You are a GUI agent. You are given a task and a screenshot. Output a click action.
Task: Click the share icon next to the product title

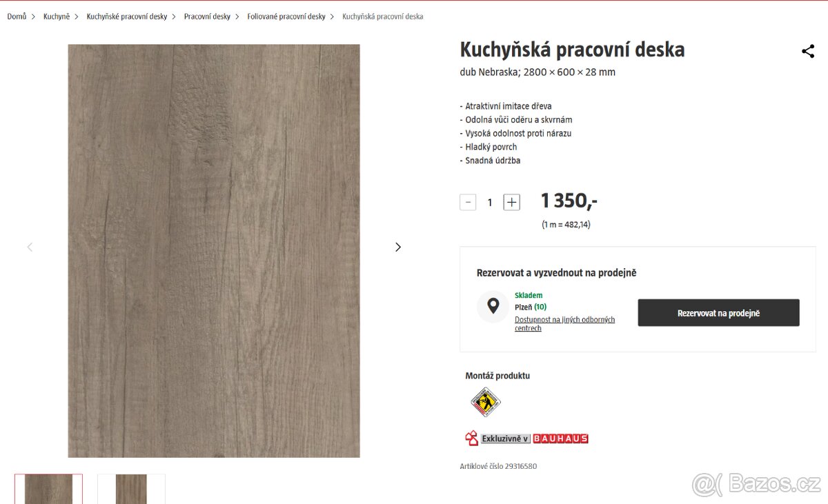[808, 51]
